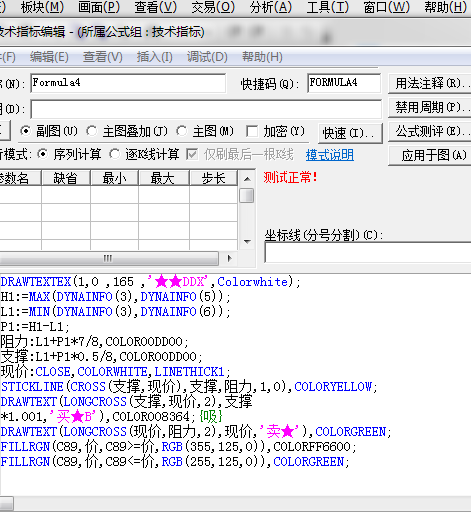Select the 副图(U) radio option
The height and width of the screenshot is (513, 471).
click(x=49, y=131)
